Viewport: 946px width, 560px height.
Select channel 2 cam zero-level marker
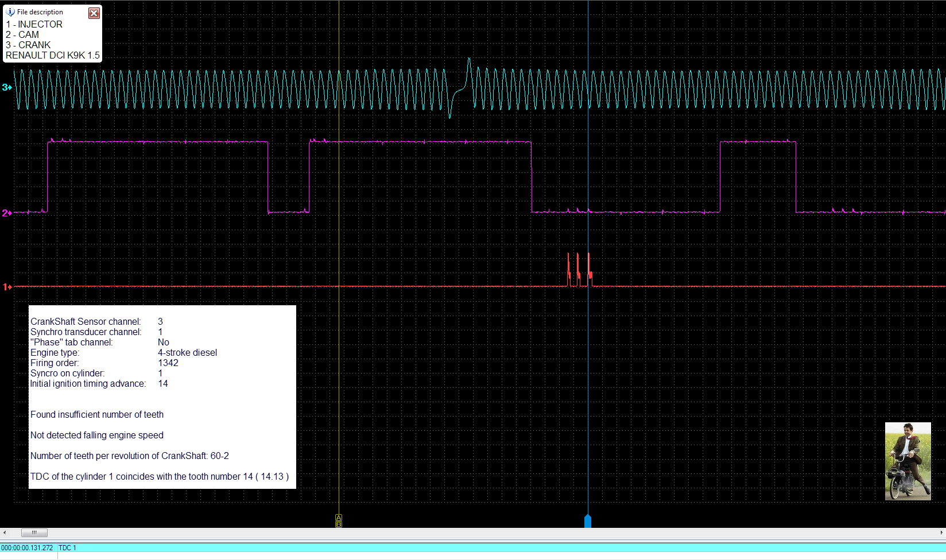pyautogui.click(x=7, y=213)
